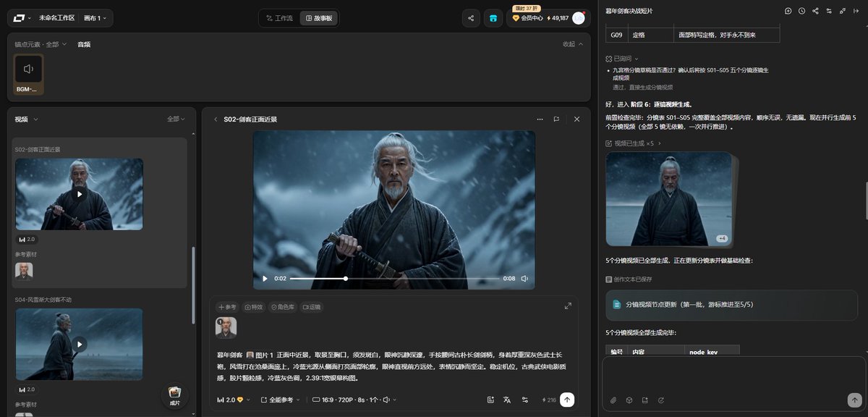Click the sliders settings icon in prompt bar

click(x=524, y=400)
